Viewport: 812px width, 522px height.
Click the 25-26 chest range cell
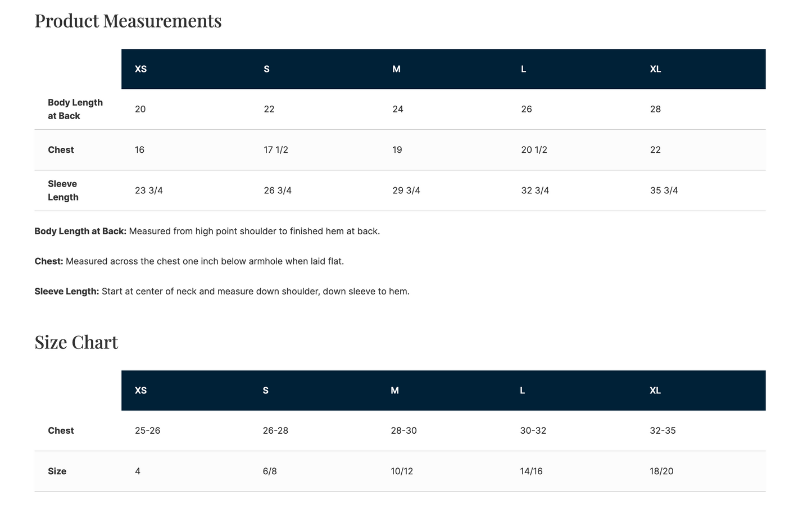148,431
